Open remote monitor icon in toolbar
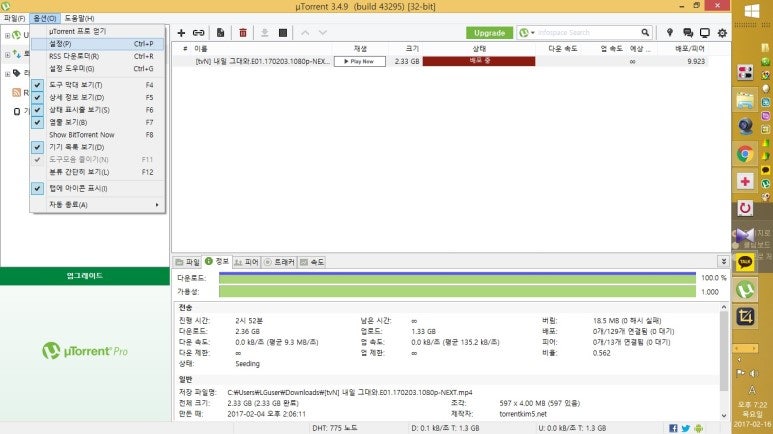 [x=705, y=33]
